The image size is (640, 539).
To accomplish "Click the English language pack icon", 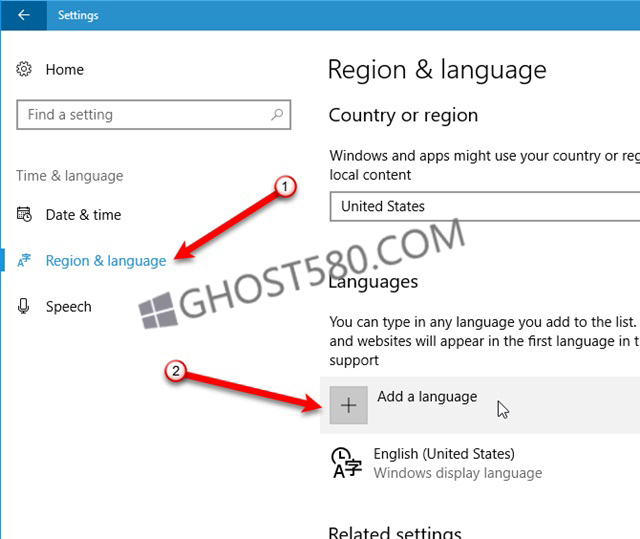I will click(x=346, y=463).
